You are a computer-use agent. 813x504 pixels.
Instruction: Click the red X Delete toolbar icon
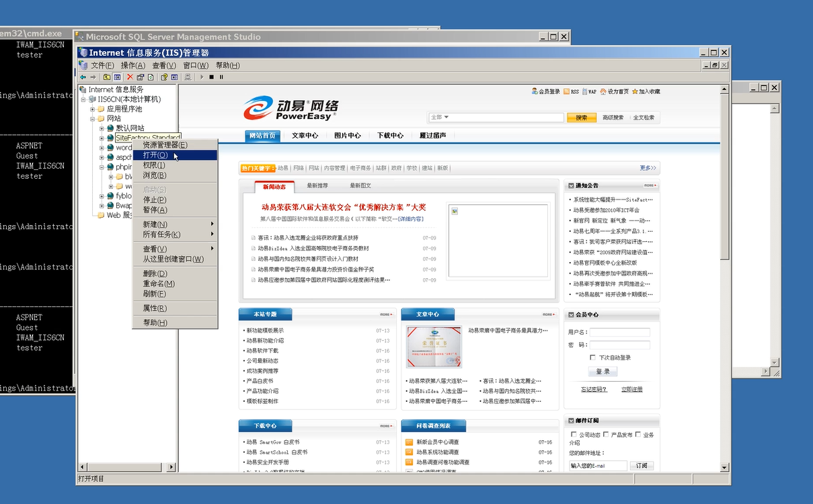(x=130, y=77)
